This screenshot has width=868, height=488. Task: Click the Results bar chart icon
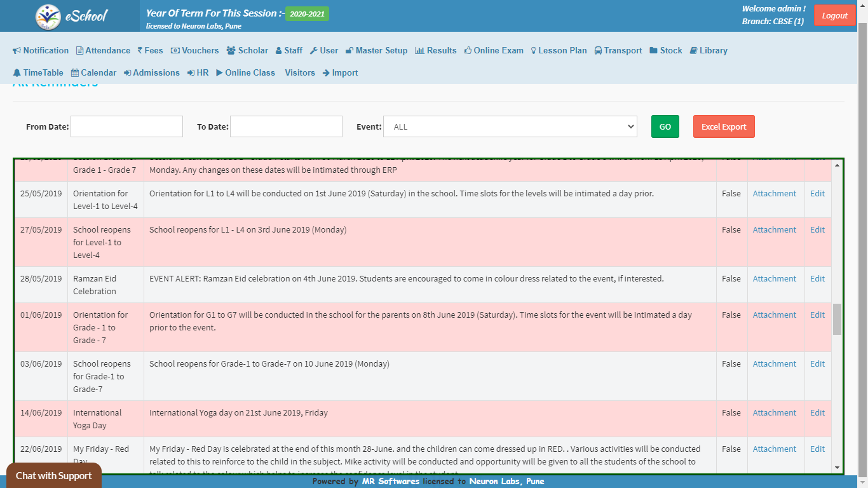419,51
